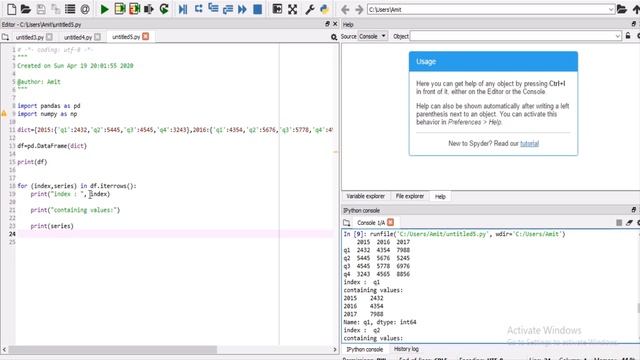Debug step over current line

point(198,9)
